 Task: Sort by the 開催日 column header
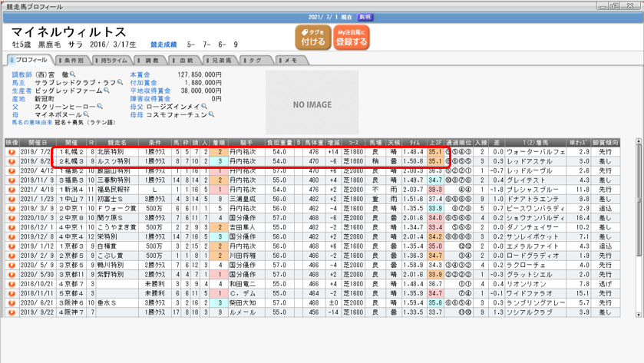pyautogui.click(x=38, y=143)
